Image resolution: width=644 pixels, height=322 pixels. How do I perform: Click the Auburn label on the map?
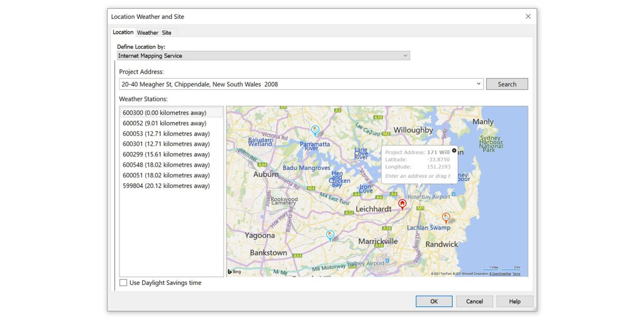[x=266, y=174]
